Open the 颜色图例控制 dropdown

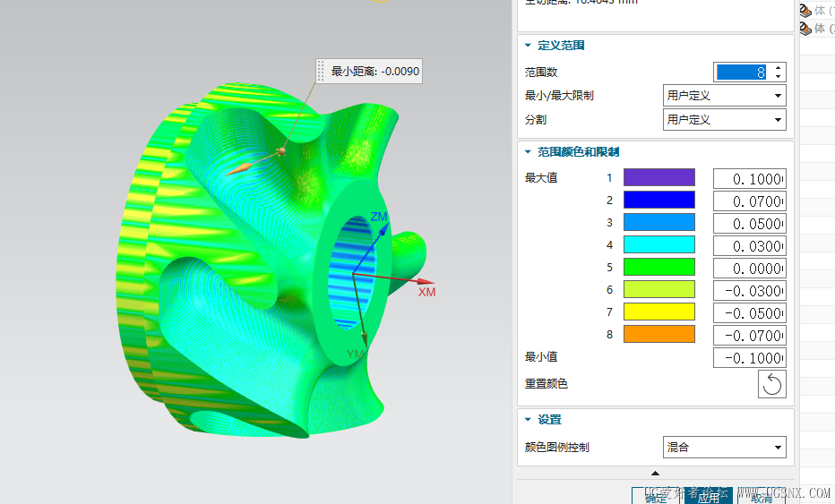point(724,448)
